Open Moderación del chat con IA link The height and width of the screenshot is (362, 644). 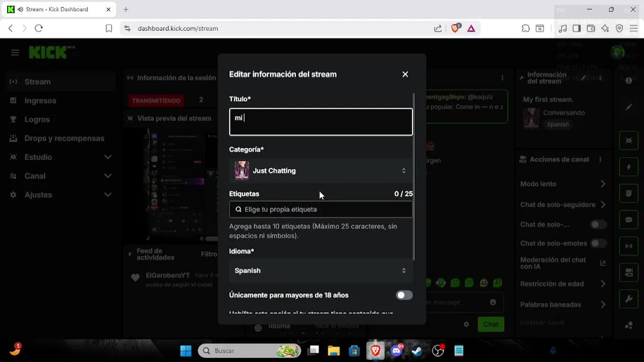click(562, 263)
